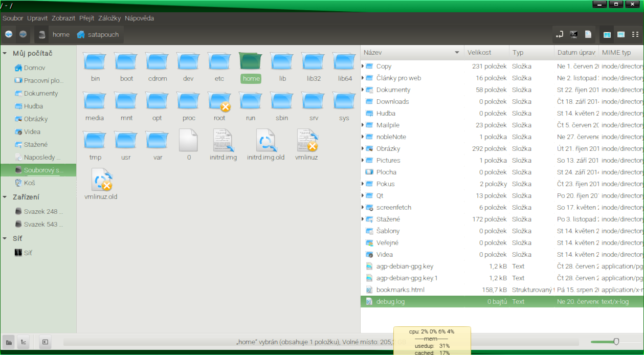
Task: Expand the Copy folder row
Action: [x=363, y=66]
